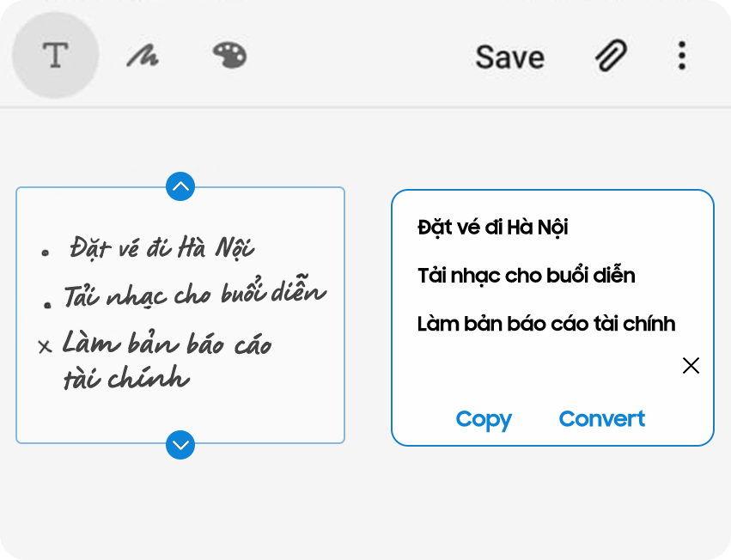The image size is (731, 560).
Task: Click typed text "Làm bản báo cáo tài chính"
Action: [x=546, y=324]
